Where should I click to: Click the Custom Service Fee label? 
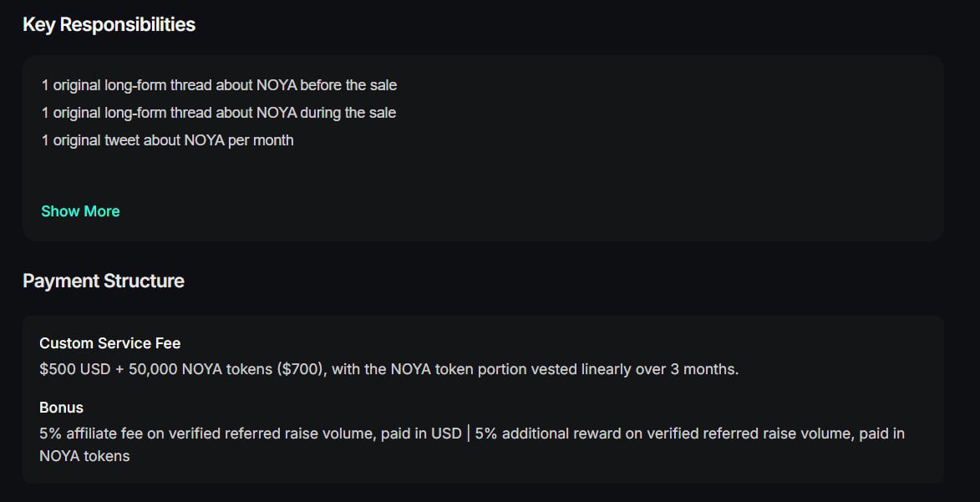(x=109, y=343)
